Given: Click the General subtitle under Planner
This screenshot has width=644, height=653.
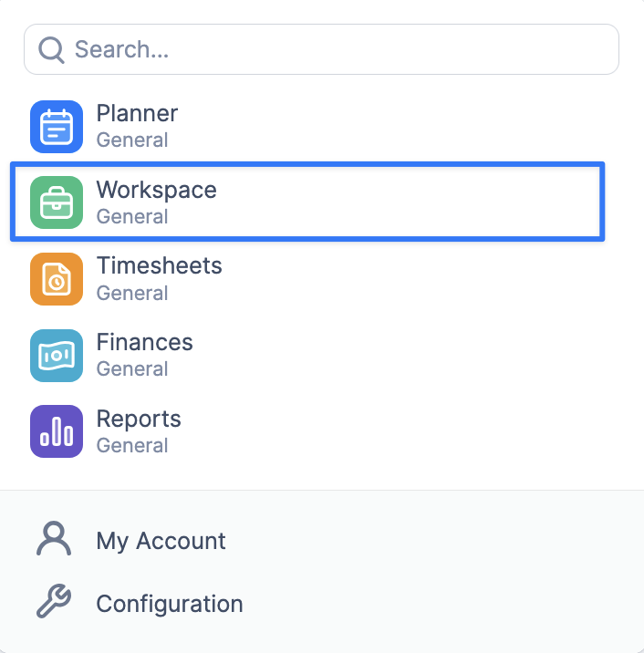Looking at the screenshot, I should (x=132, y=140).
